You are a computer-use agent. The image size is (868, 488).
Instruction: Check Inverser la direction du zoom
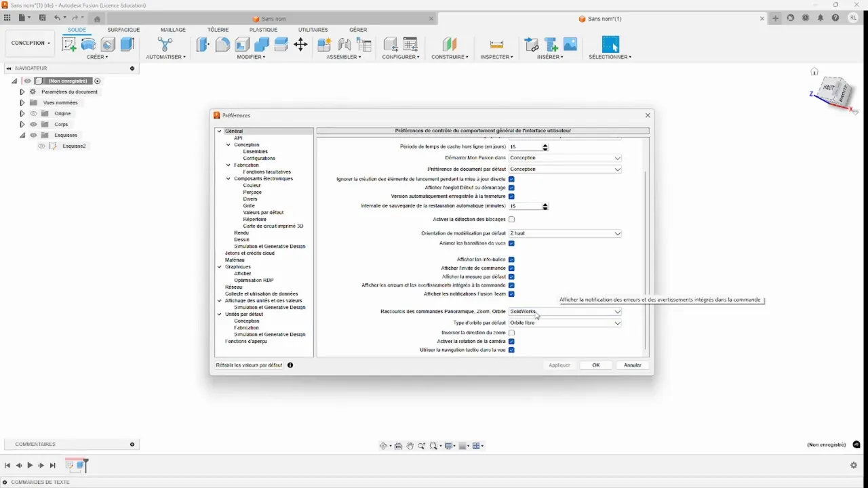512,332
